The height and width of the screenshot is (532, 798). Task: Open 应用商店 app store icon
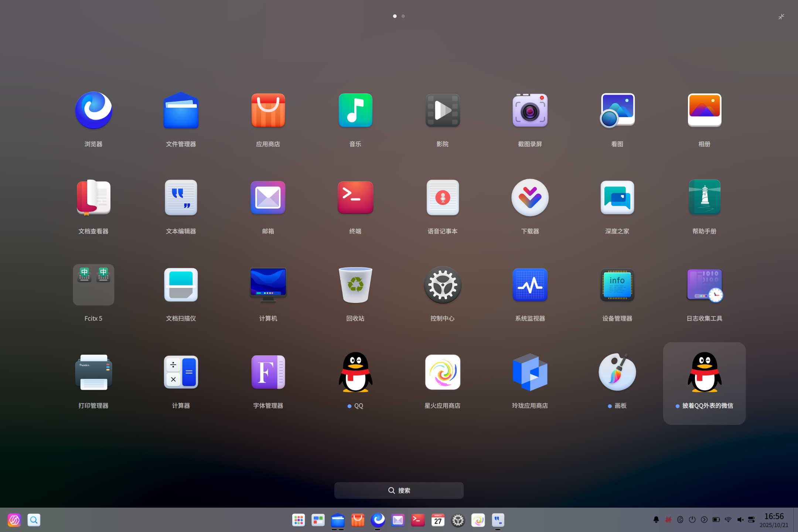click(x=268, y=110)
